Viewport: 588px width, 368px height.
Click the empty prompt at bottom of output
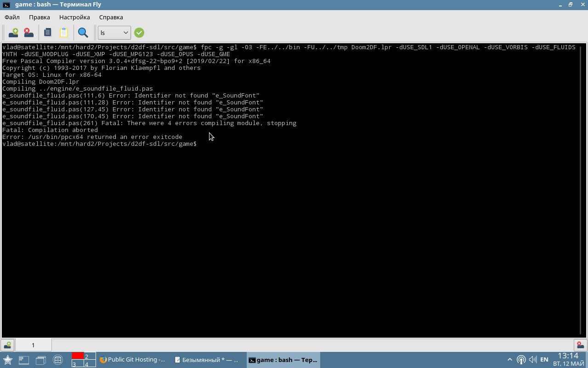100,144
